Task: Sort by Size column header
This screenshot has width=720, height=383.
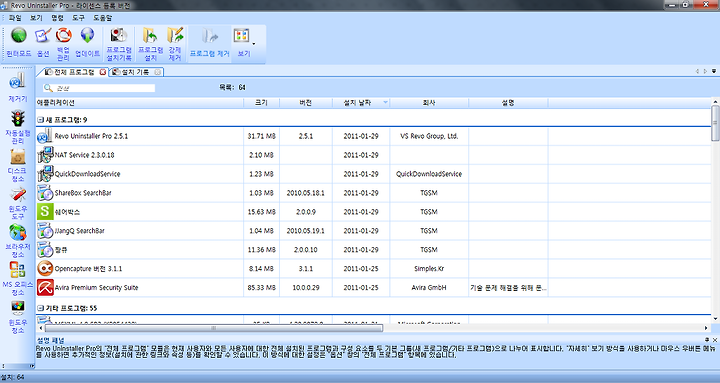Action: click(261, 103)
